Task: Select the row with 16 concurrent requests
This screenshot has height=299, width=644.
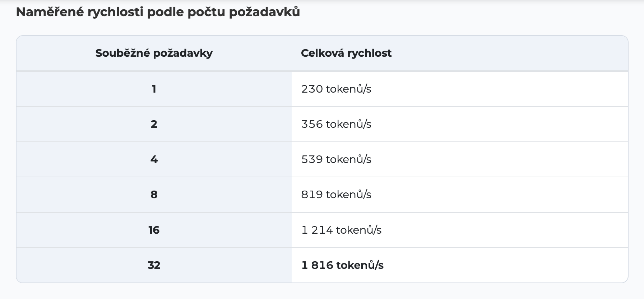Action: click(x=322, y=230)
